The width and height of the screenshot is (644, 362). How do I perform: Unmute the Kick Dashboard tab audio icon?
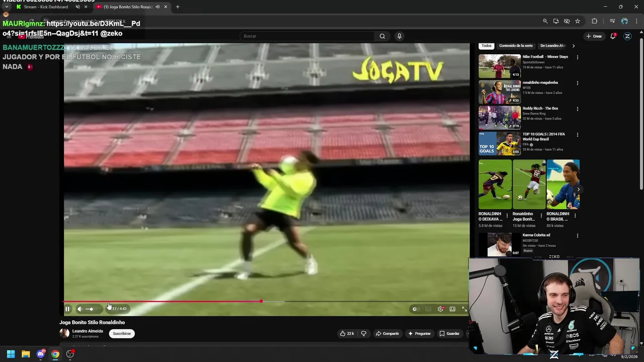coord(77,7)
